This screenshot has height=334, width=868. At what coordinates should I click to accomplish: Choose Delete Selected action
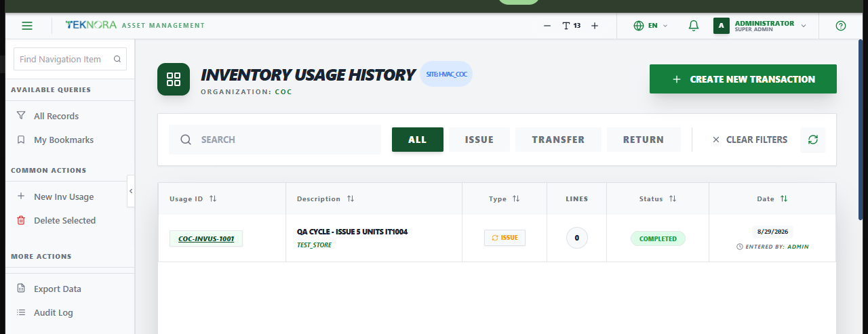[64, 220]
